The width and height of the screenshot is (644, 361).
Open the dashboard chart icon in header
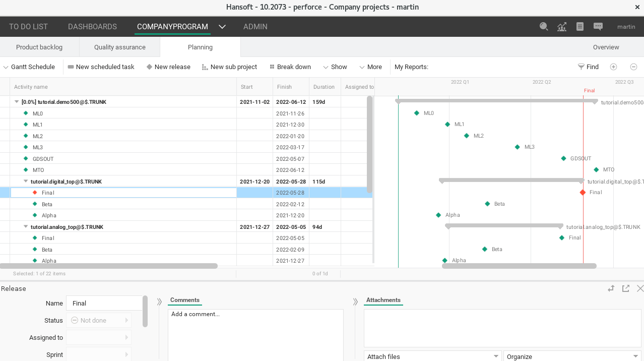tap(562, 27)
